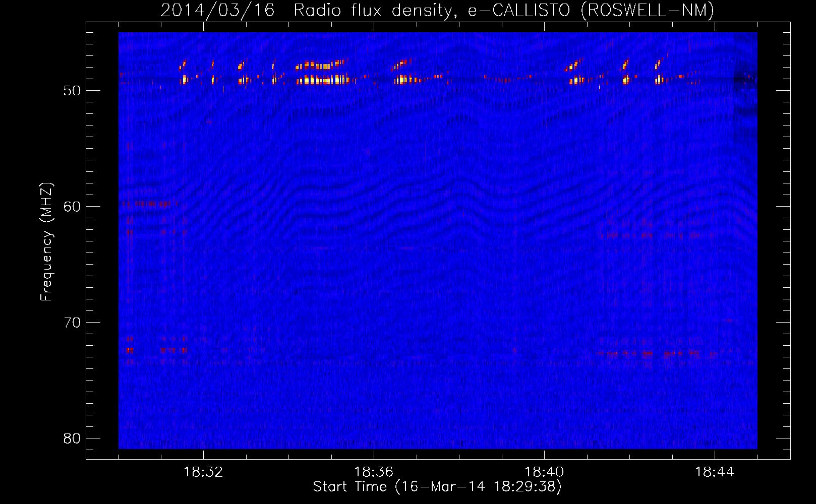Click the "Start Time (16-Mar-14 18:29:38)" axis label

[437, 486]
